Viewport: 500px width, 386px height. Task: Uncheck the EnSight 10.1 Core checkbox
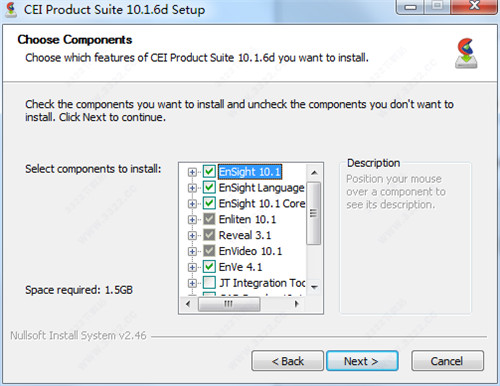(209, 203)
